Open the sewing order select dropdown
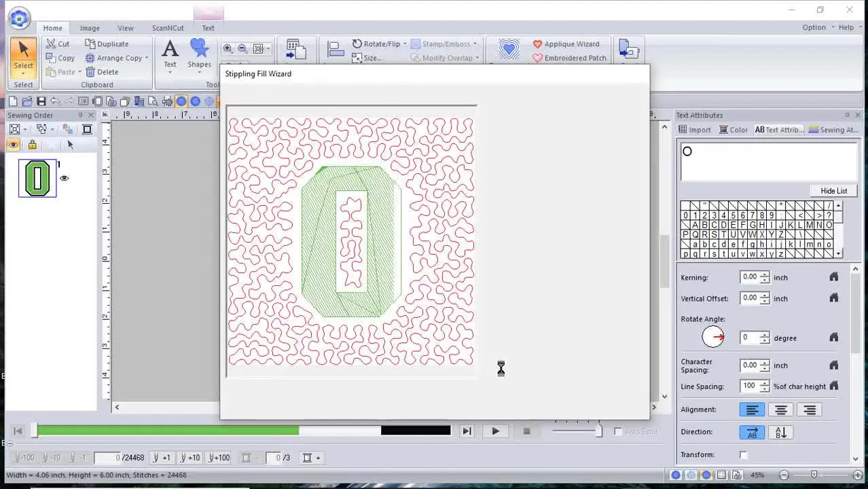Screen dimensions: 868x489 [25, 129]
